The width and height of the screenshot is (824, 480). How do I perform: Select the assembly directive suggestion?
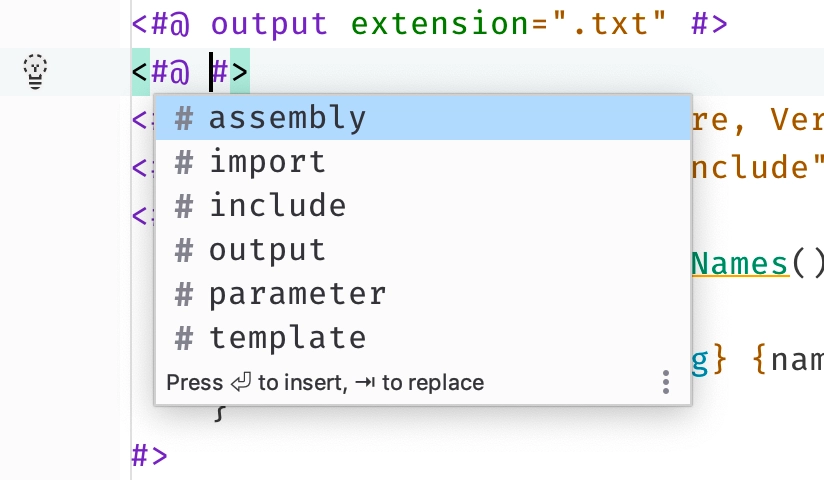pos(423,118)
